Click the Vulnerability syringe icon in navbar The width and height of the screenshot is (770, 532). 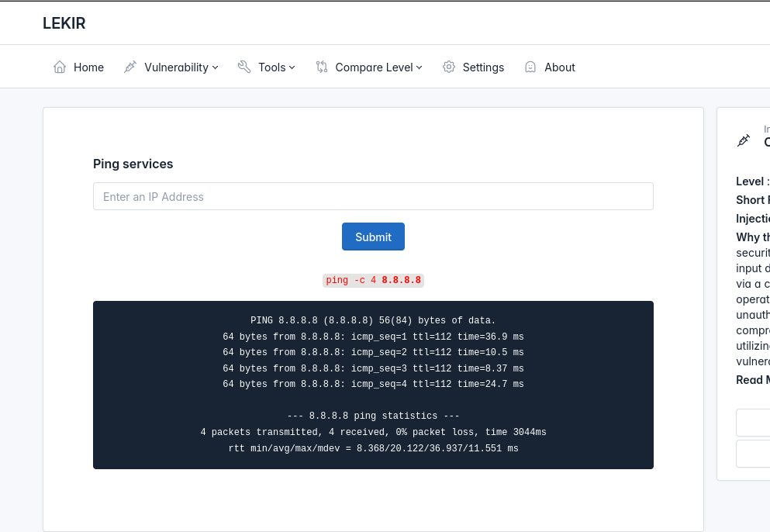point(130,67)
